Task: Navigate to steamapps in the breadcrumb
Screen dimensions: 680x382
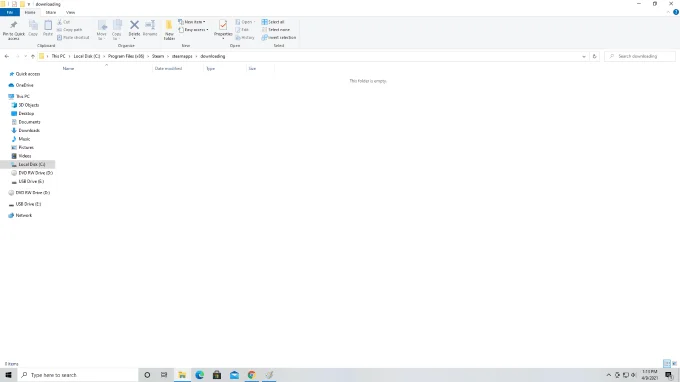Action: pyautogui.click(x=182, y=56)
